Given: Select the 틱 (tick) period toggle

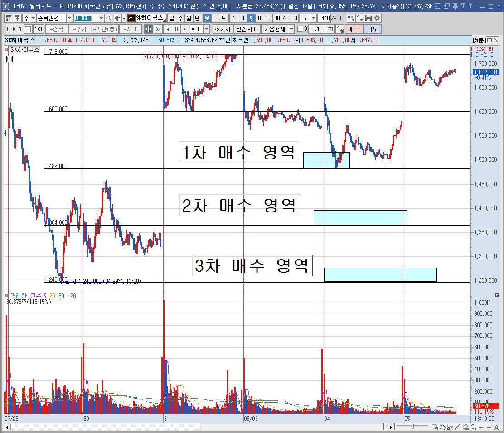Looking at the screenshot, I should coord(224,18).
